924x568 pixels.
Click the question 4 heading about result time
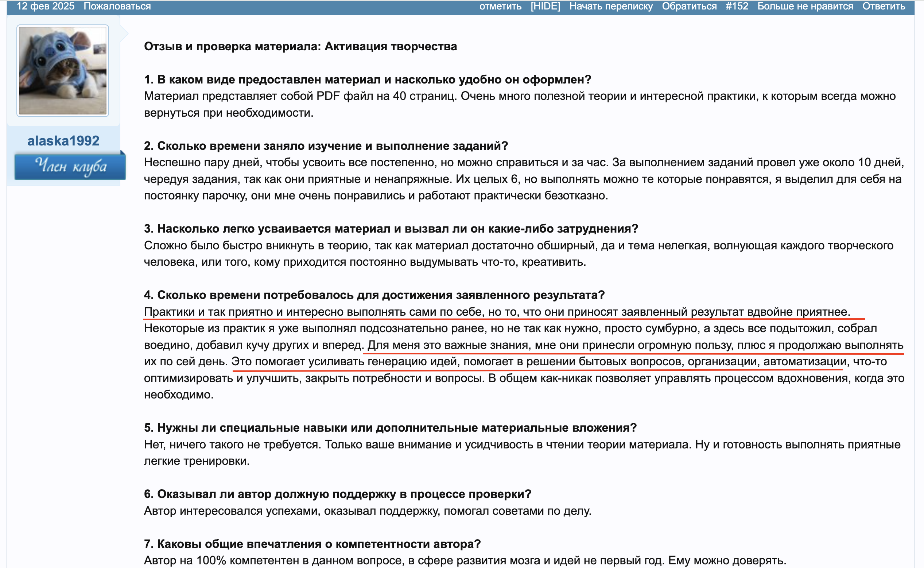pos(374,295)
